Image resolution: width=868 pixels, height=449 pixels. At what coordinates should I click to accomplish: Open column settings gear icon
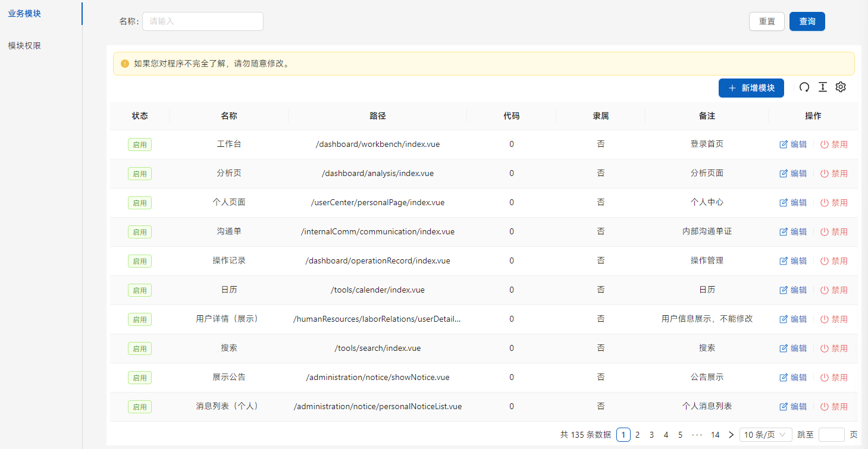tap(840, 87)
